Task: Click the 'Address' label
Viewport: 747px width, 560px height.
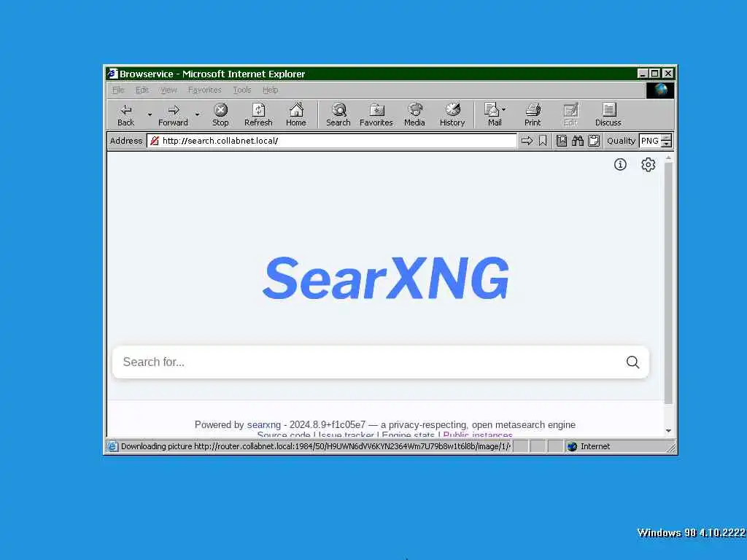Action: pyautogui.click(x=126, y=141)
